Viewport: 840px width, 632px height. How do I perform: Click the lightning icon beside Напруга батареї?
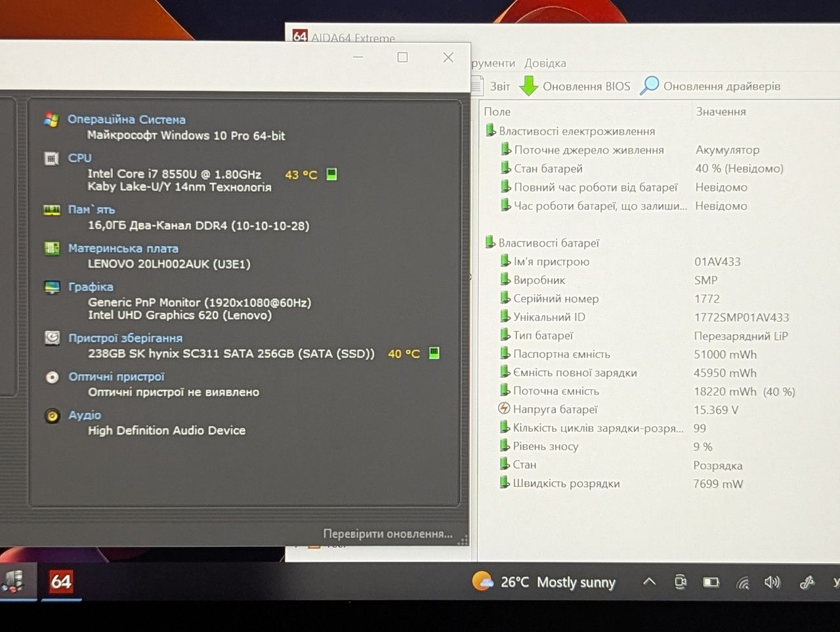pyautogui.click(x=504, y=409)
